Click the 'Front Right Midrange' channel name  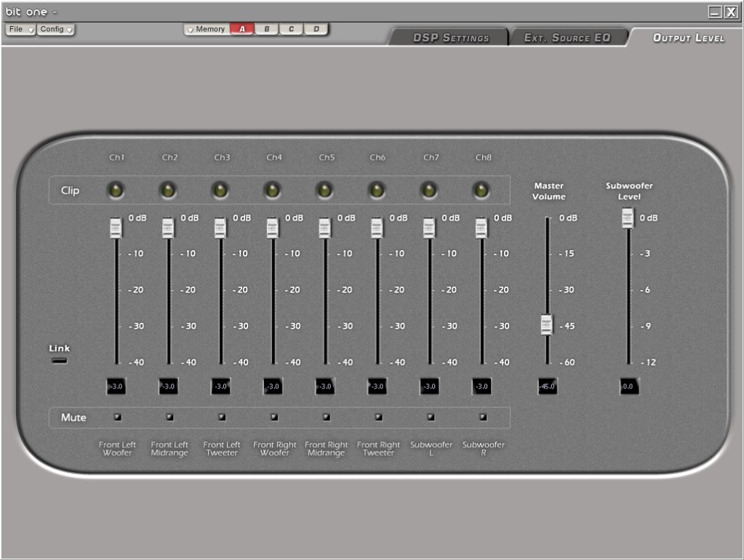326,449
